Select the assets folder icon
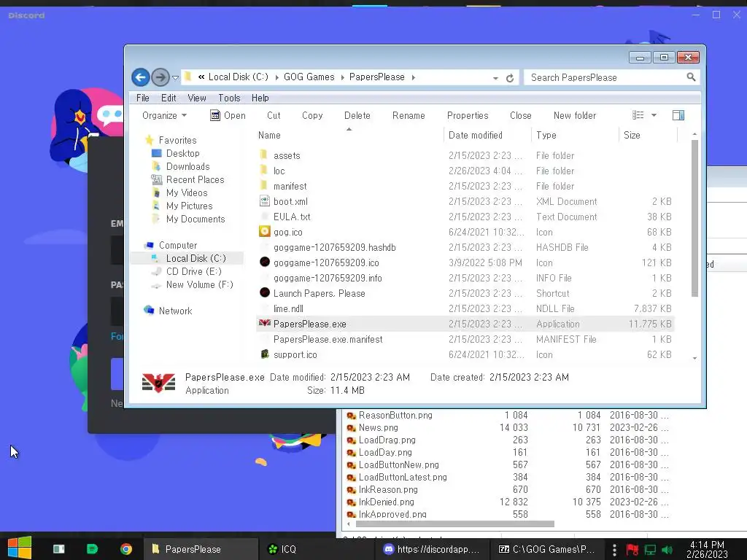The height and width of the screenshot is (560, 747). point(264,155)
